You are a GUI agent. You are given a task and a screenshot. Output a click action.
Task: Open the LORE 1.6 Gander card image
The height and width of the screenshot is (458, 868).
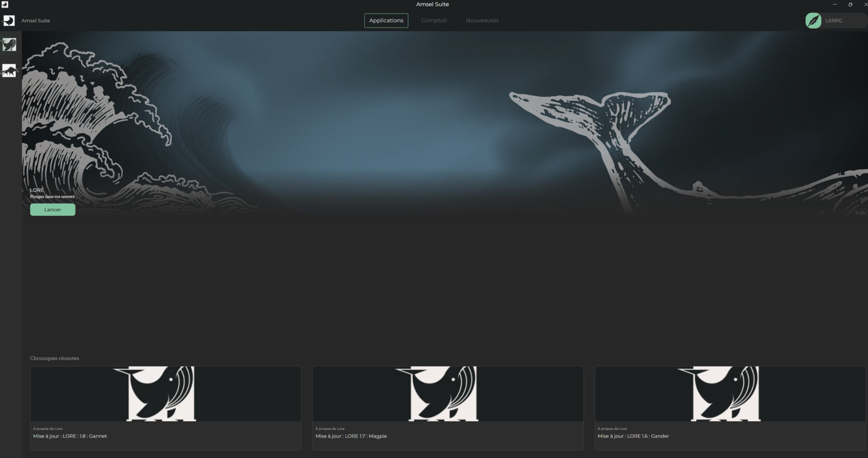pos(730,394)
